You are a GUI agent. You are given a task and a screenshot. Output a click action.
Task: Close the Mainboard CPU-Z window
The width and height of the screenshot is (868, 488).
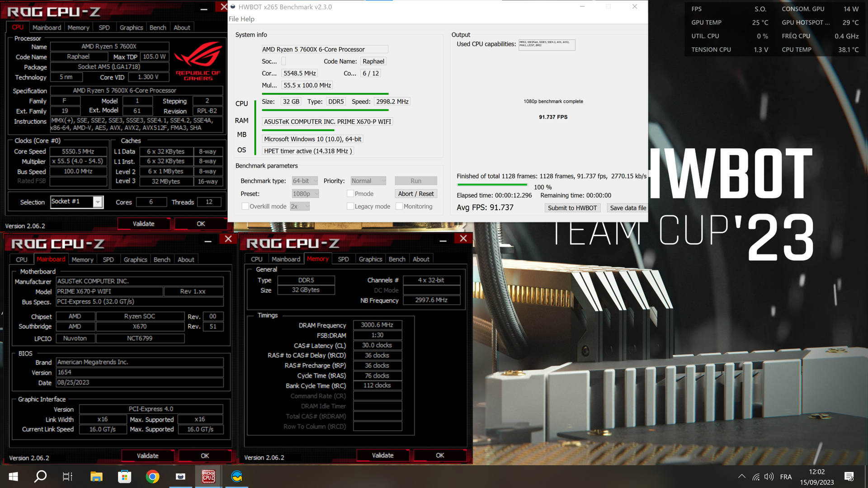[x=228, y=239]
